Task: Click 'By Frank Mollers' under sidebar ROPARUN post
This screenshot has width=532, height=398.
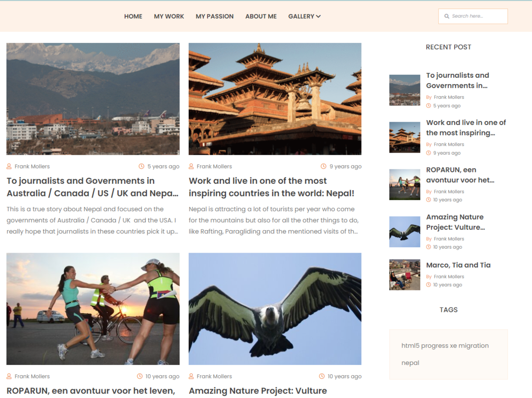Action: (x=445, y=192)
